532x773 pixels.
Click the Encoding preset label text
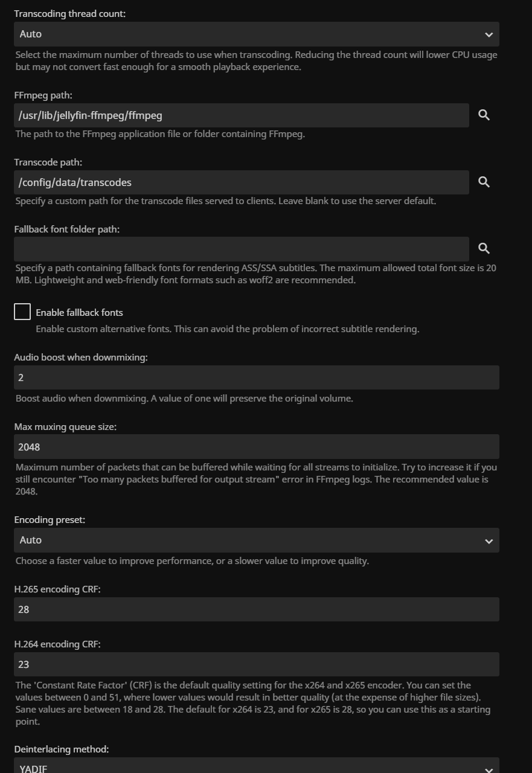(50, 519)
